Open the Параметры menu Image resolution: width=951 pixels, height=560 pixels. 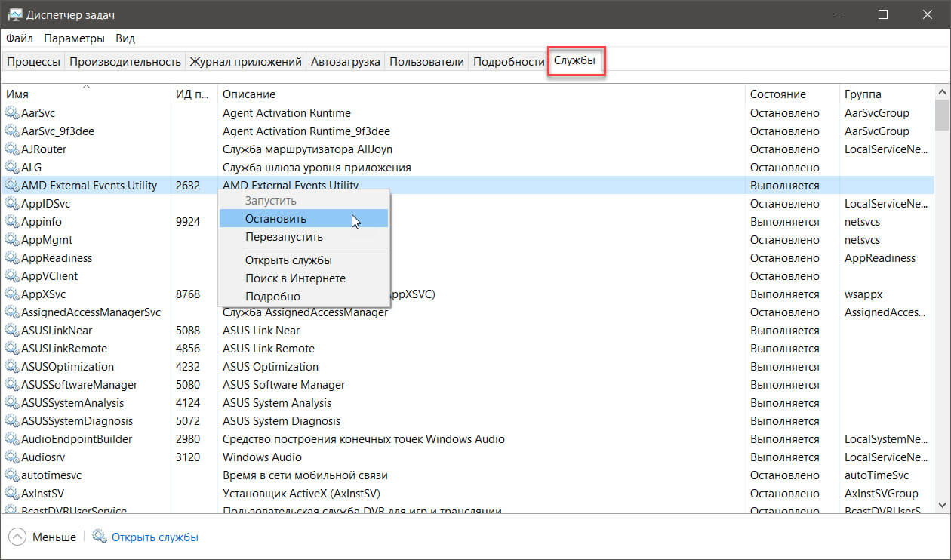(x=74, y=38)
